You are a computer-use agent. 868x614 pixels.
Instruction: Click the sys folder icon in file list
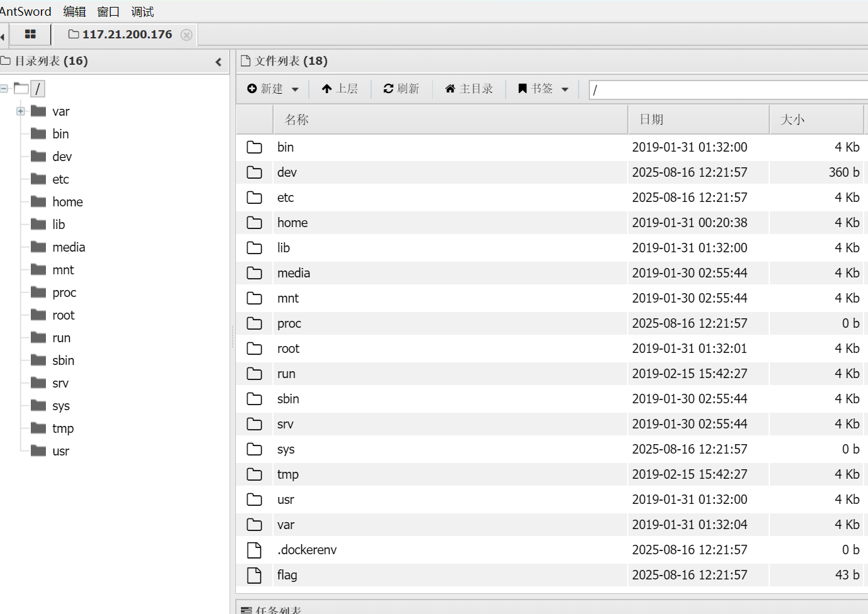click(254, 449)
